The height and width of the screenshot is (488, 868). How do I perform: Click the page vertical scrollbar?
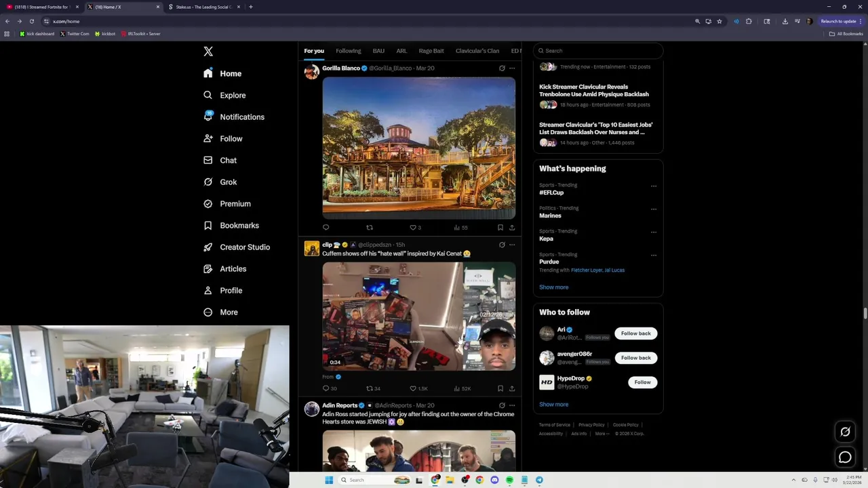[865, 314]
